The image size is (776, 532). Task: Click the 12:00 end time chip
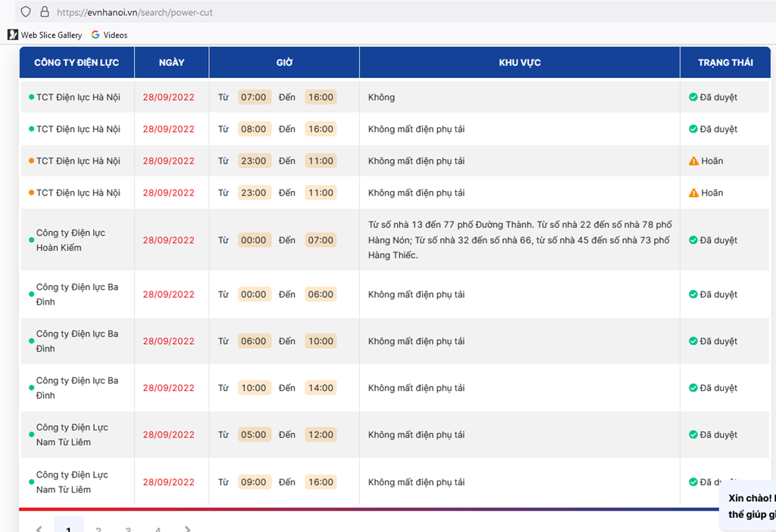(321, 434)
